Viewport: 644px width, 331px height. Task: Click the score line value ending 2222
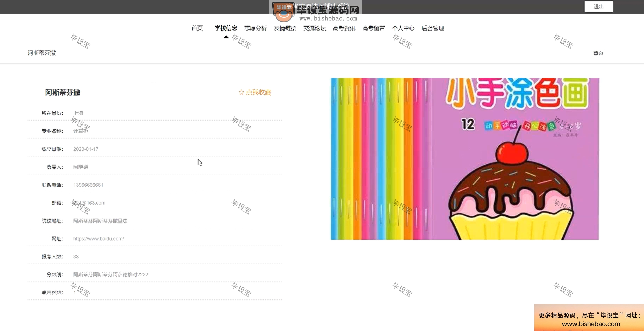click(x=111, y=274)
